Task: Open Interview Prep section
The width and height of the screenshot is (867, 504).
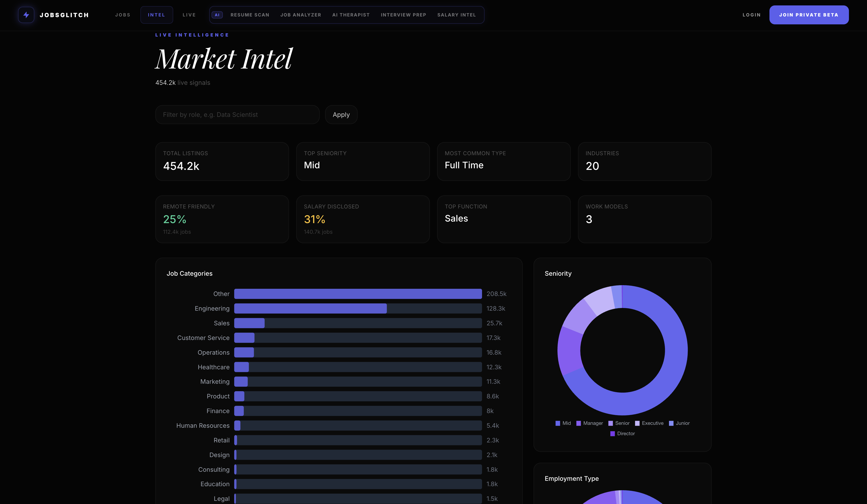Action: (403, 15)
